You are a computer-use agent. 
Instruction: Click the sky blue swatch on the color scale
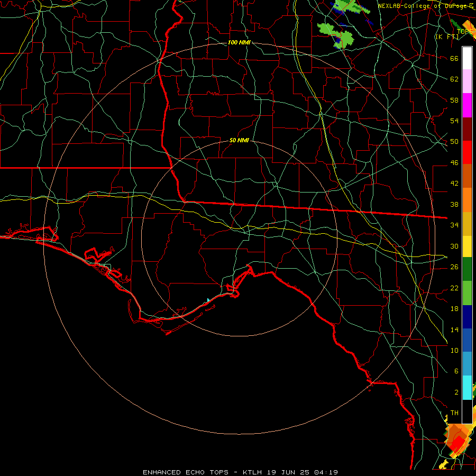(467, 364)
